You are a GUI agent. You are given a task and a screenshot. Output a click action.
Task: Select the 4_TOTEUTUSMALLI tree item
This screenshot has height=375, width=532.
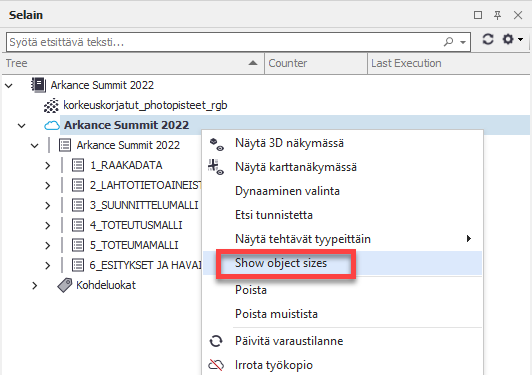pyautogui.click(x=136, y=225)
